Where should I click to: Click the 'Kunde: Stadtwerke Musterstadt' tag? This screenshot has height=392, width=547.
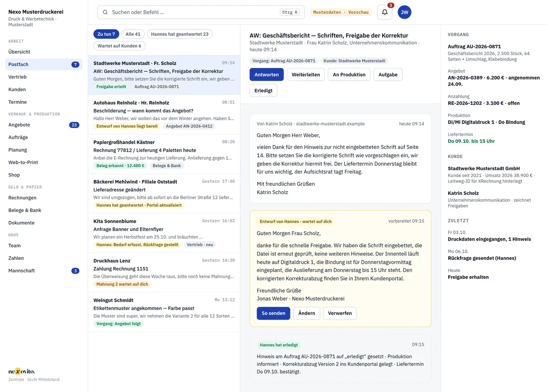[x=354, y=61]
